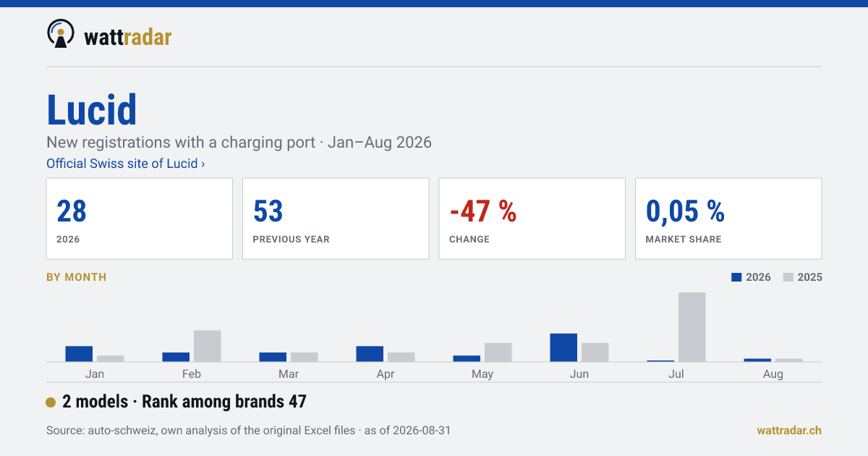Image resolution: width=868 pixels, height=456 pixels.
Task: Visit wattradar.ch link in the footer
Action: point(789,430)
